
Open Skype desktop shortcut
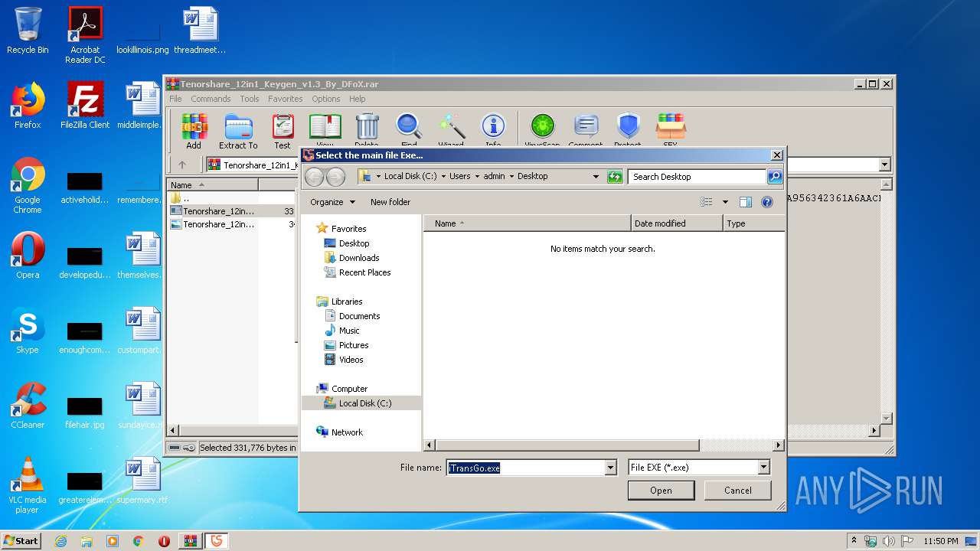tap(28, 331)
